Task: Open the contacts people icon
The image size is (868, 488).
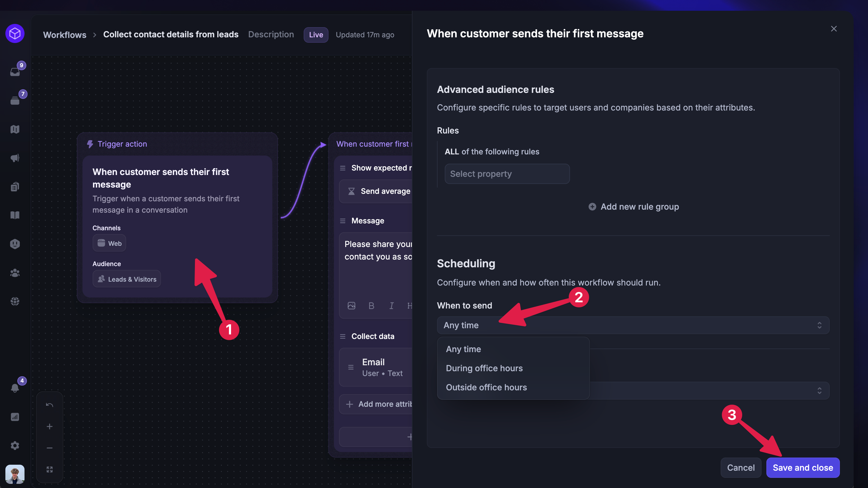Action: click(x=15, y=272)
